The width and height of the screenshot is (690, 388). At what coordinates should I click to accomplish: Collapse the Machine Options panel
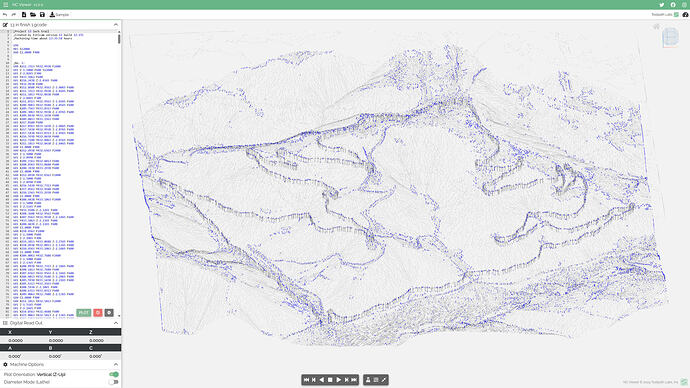pos(116,364)
